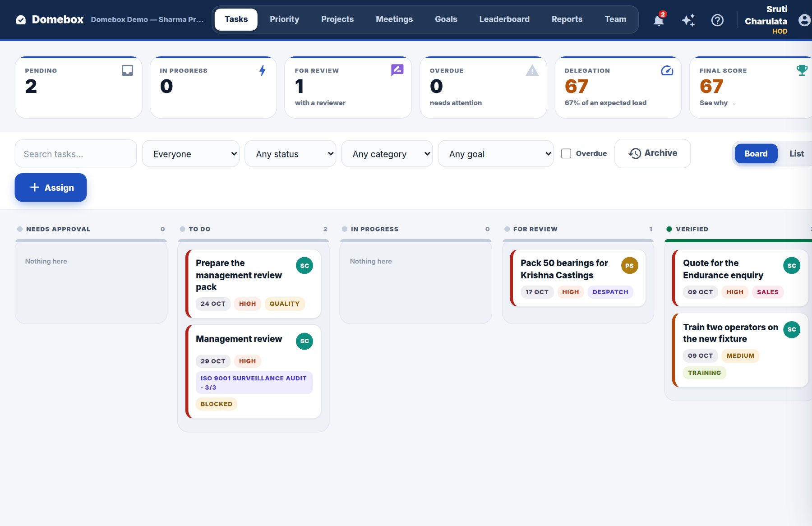Open the Everyone assignee dropdown
The image size is (812, 526).
(x=190, y=154)
